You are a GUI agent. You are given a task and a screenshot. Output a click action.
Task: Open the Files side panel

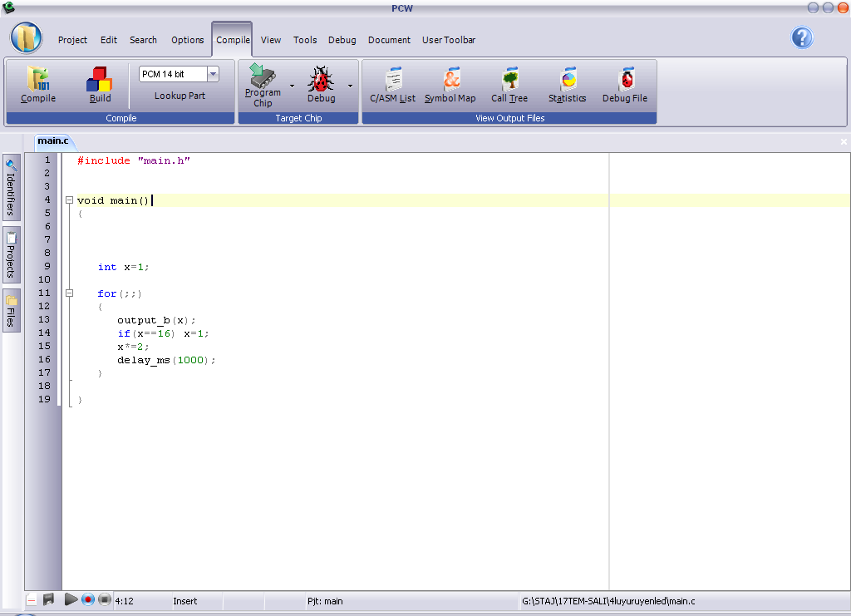point(11,310)
